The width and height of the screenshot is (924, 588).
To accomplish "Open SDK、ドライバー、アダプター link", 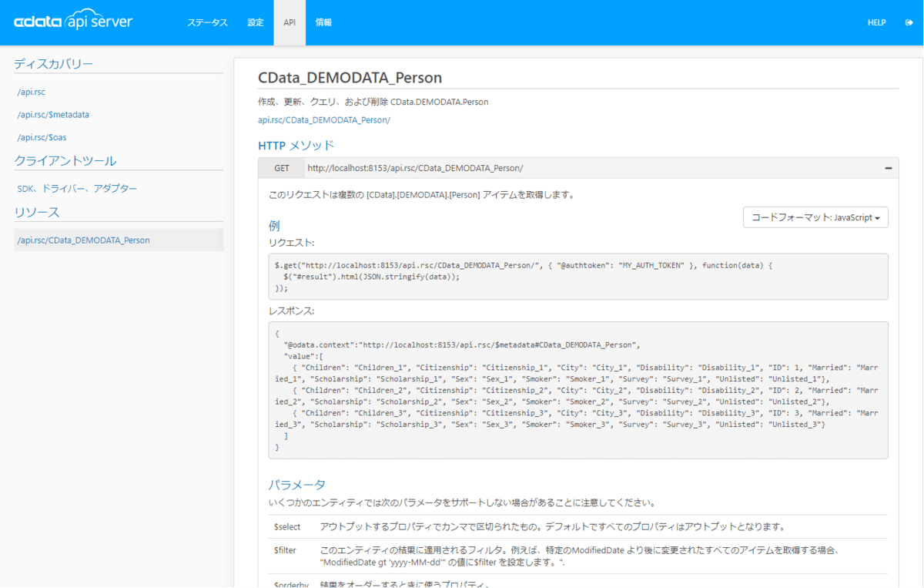I will pos(77,189).
